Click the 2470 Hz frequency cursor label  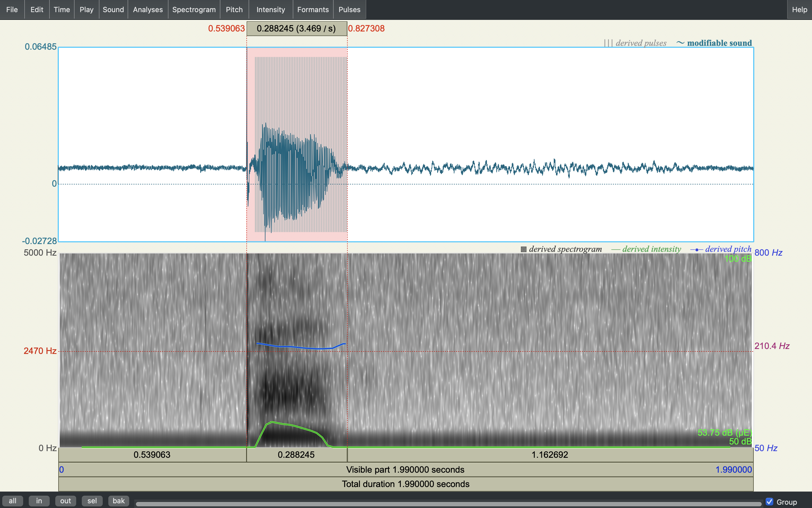click(x=40, y=351)
